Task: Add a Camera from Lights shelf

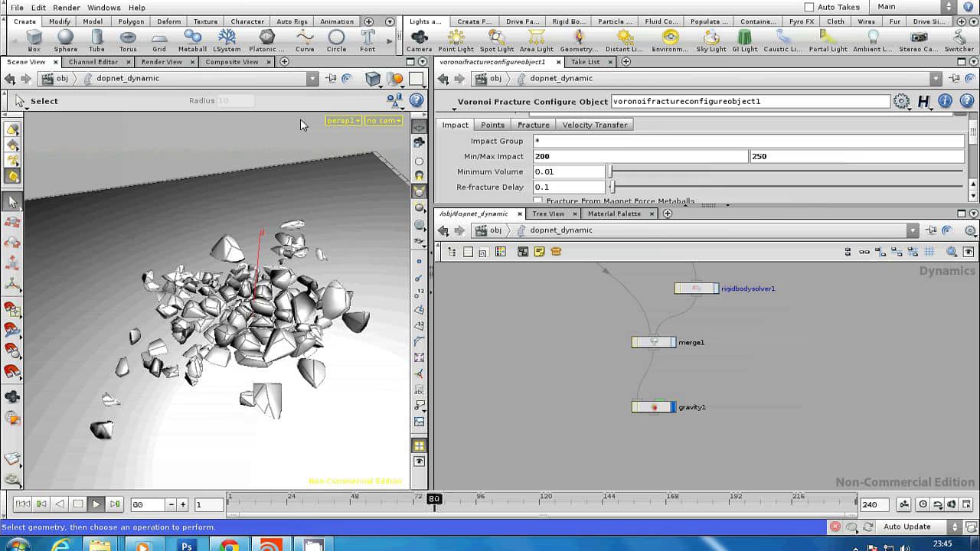Action: pyautogui.click(x=419, y=41)
